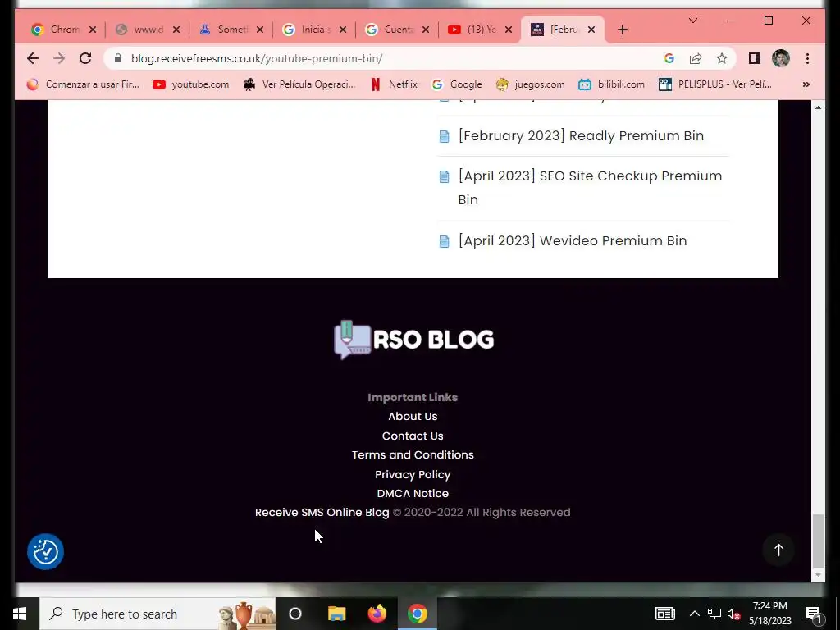Open the Netflix bookmark
Screen dimensions: 840x630
pyautogui.click(x=394, y=84)
